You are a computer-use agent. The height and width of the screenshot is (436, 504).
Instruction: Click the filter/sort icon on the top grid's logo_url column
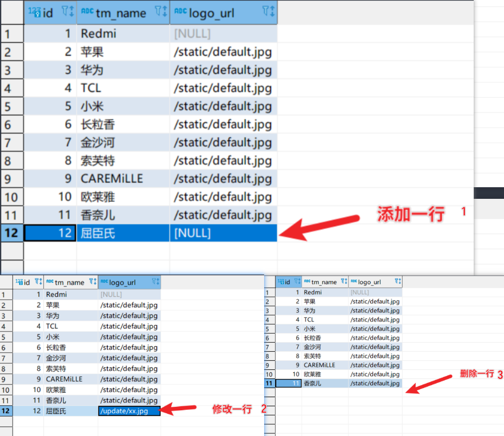coord(268,12)
